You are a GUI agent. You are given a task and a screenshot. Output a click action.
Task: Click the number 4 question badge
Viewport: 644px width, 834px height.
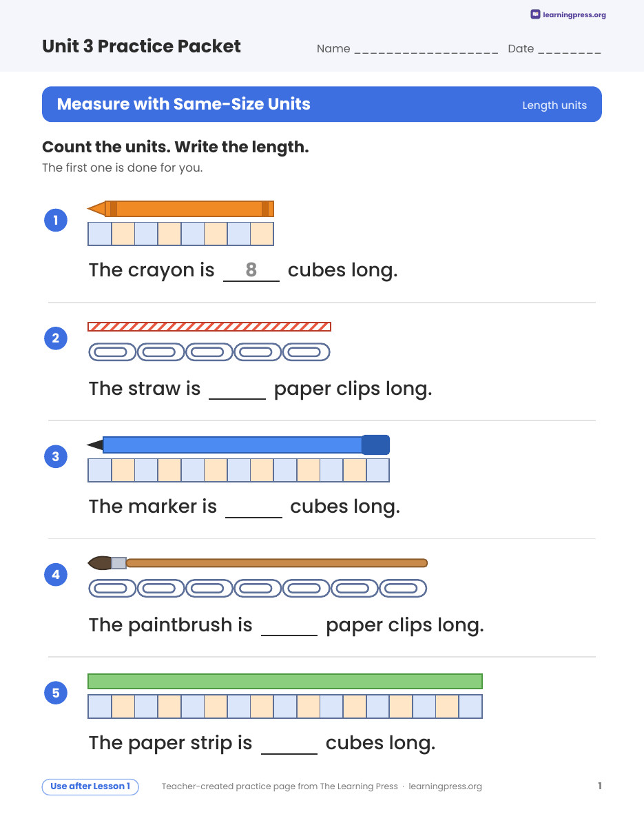coord(56,575)
